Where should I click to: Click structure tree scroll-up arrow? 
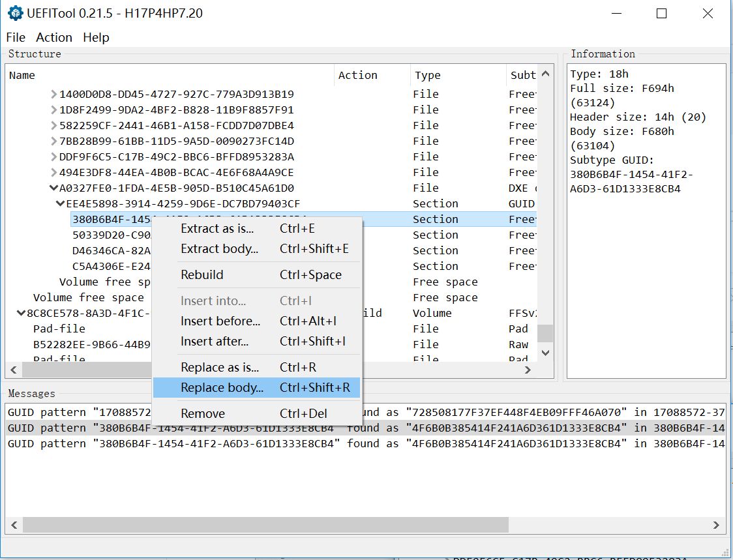[545, 74]
